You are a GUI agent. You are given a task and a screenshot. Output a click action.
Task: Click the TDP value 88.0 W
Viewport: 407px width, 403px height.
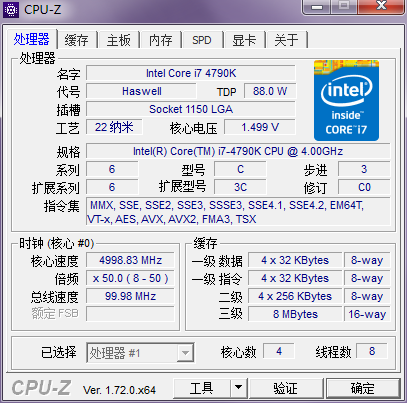pos(270,91)
